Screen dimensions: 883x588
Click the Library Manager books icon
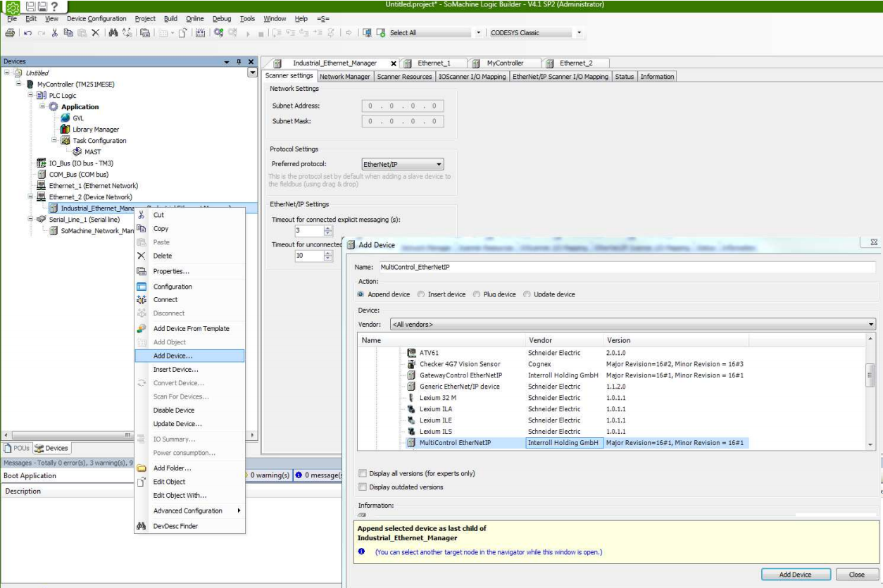(x=65, y=130)
